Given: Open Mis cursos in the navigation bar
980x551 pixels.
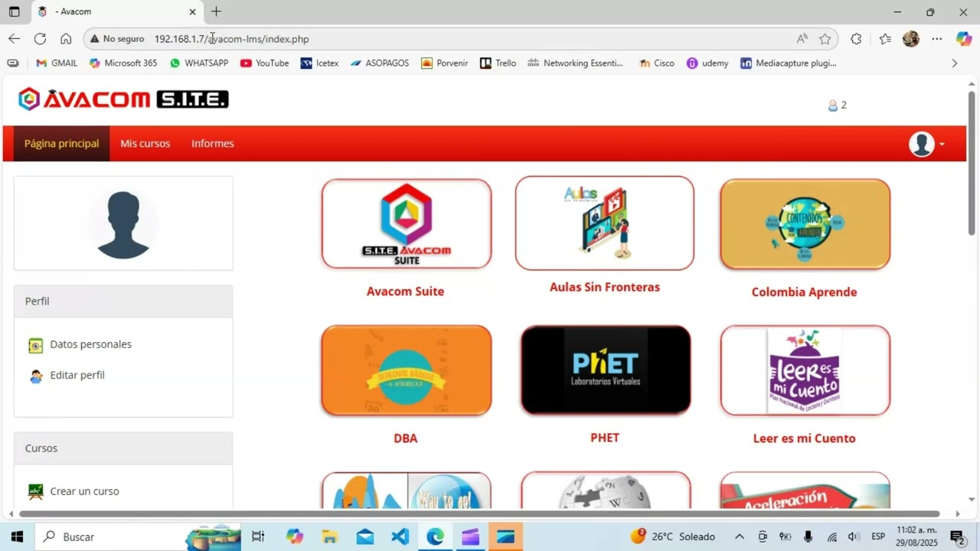Looking at the screenshot, I should [x=145, y=143].
